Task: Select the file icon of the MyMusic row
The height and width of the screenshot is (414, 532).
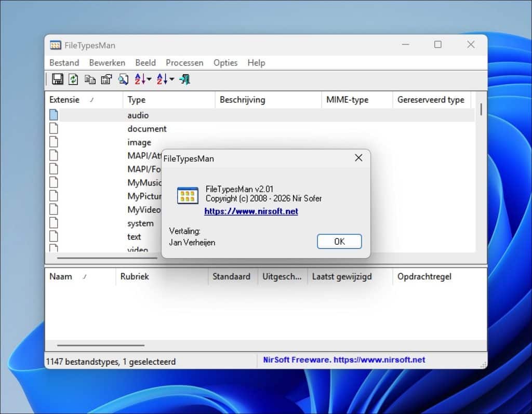Action: 54,182
